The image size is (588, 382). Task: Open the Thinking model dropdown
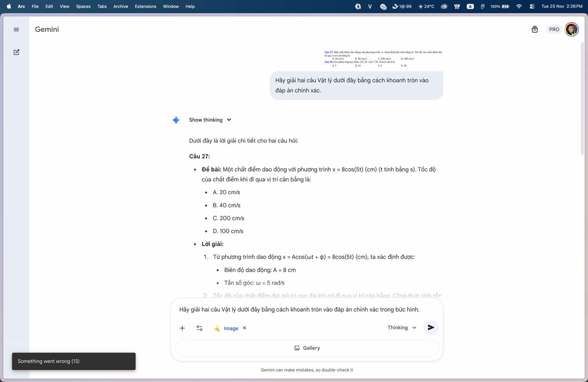pos(402,328)
